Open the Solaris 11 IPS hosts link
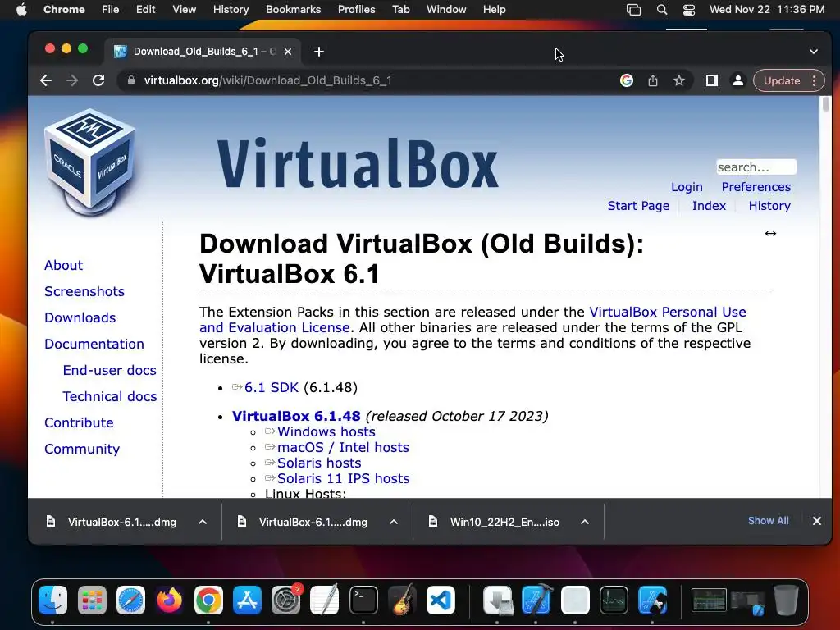This screenshot has width=840, height=630. 343,478
